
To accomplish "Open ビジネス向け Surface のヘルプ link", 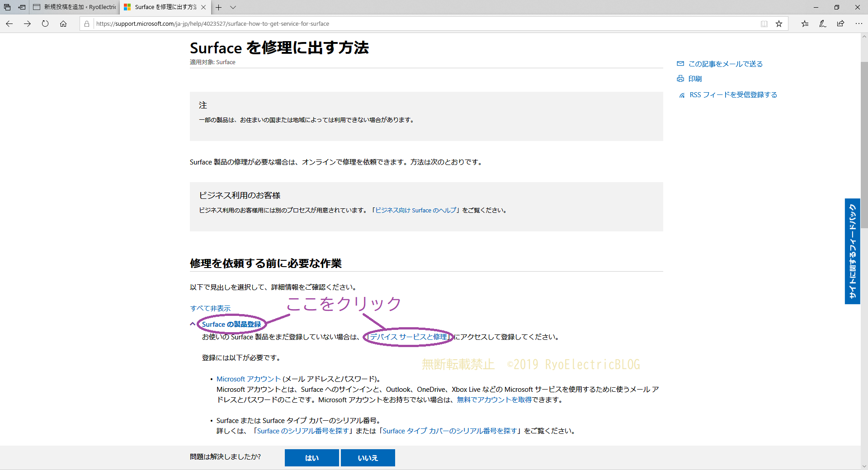I will click(x=416, y=210).
